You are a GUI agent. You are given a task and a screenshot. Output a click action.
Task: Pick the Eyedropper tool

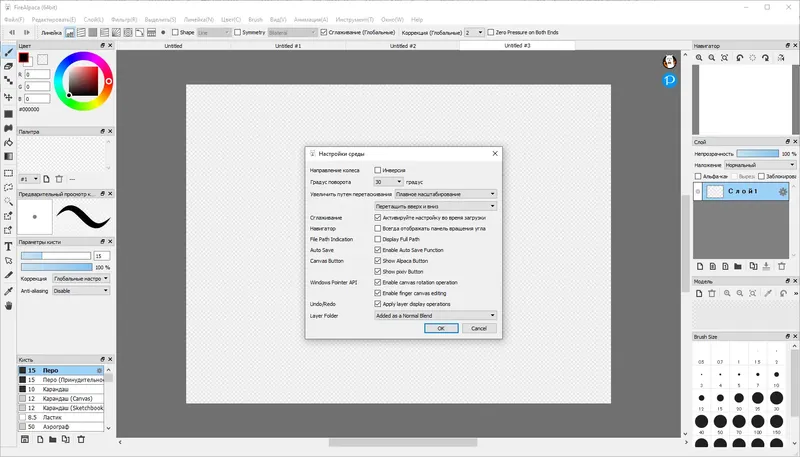pos(8,291)
